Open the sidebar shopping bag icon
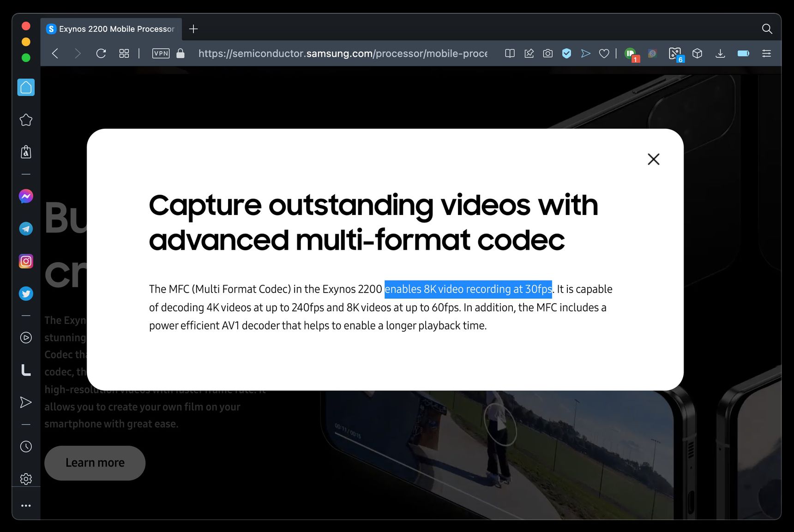The image size is (794, 532). click(x=26, y=152)
